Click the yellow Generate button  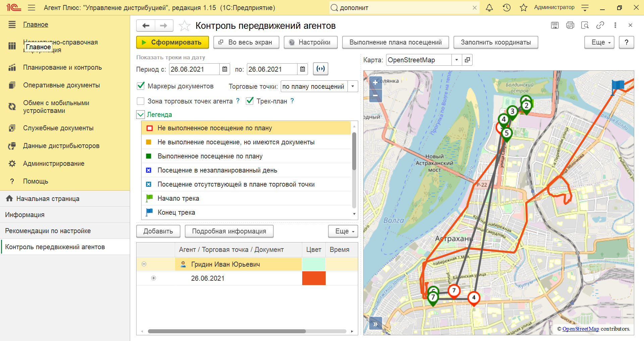tap(172, 42)
